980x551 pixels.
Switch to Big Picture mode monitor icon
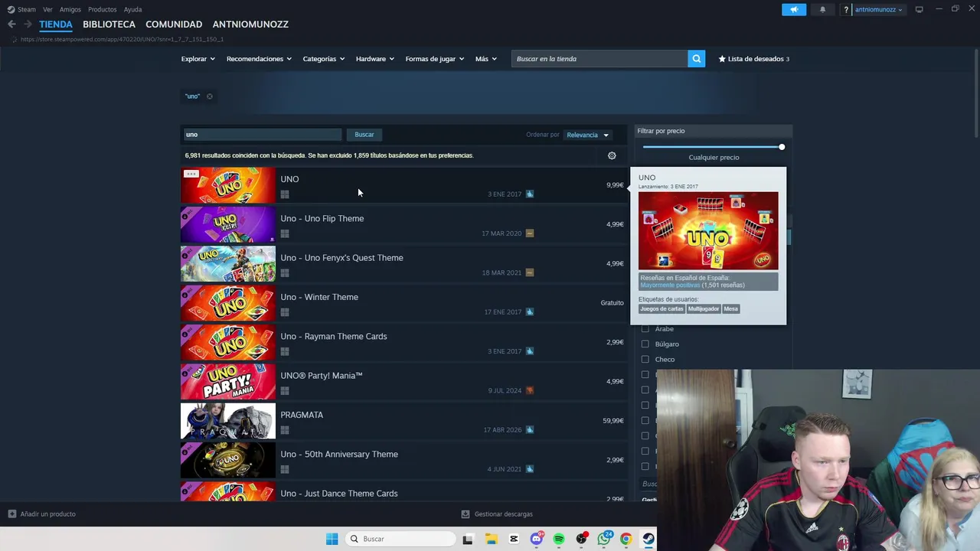tap(919, 9)
